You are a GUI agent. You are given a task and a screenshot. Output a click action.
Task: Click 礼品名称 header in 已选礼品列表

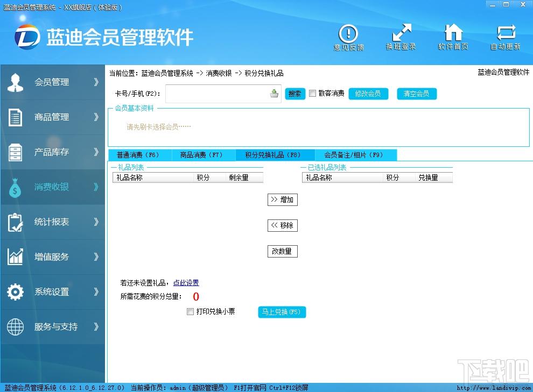tap(342, 177)
